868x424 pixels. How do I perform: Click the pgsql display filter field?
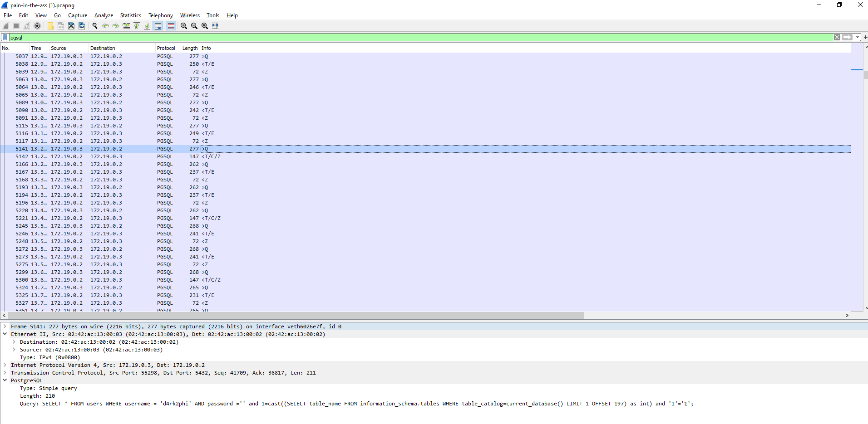(420, 37)
